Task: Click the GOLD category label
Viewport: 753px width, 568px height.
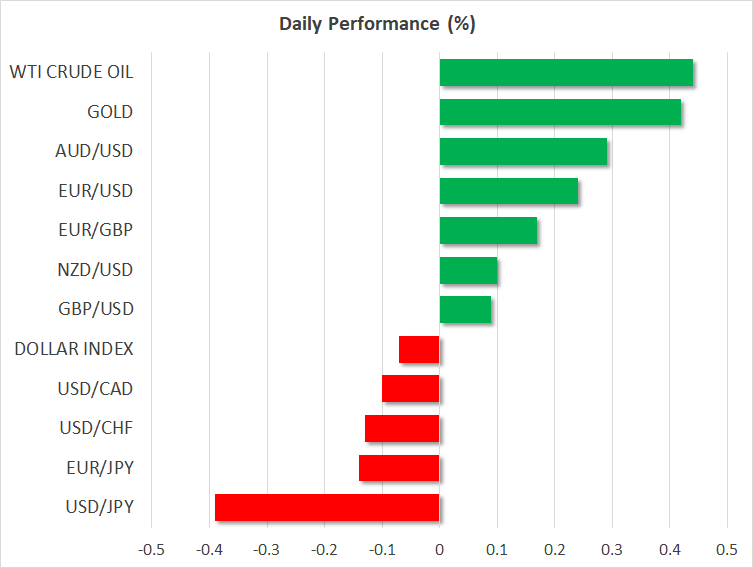Action: [x=111, y=112]
